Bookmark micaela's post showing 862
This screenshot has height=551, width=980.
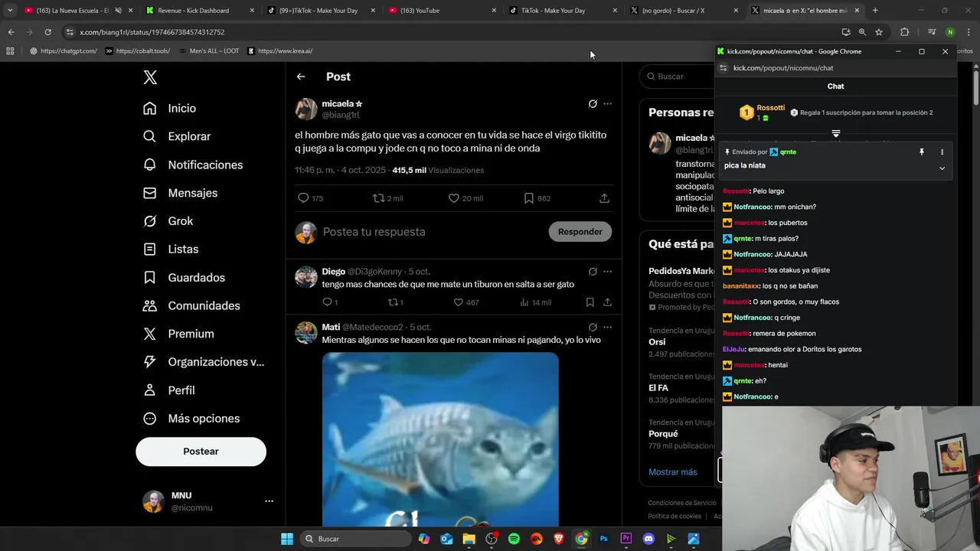pos(537,198)
